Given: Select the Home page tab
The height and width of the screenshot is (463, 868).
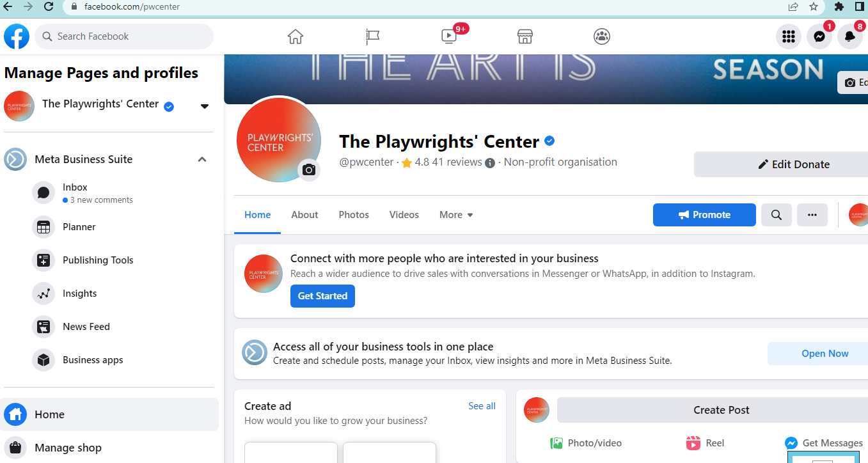Looking at the screenshot, I should tap(258, 215).
